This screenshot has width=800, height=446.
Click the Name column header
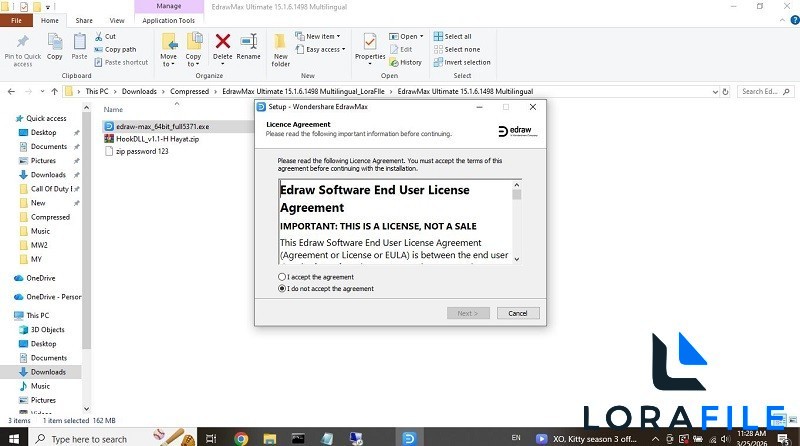(x=113, y=109)
